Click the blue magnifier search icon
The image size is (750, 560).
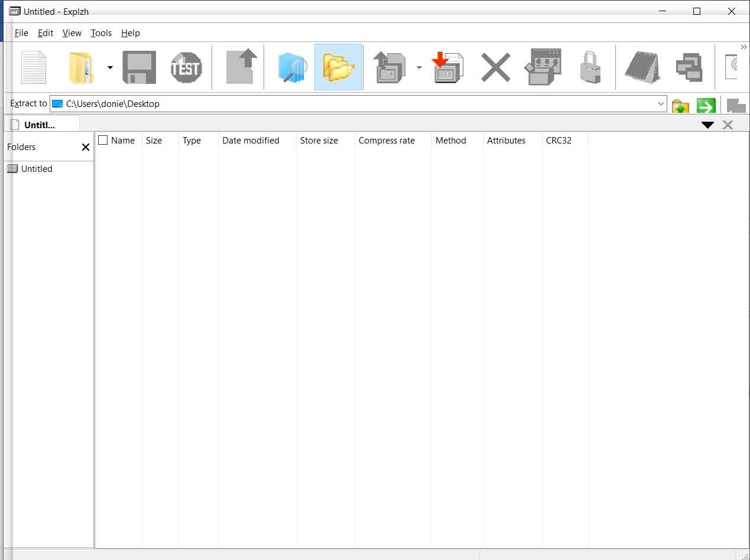pos(293,67)
